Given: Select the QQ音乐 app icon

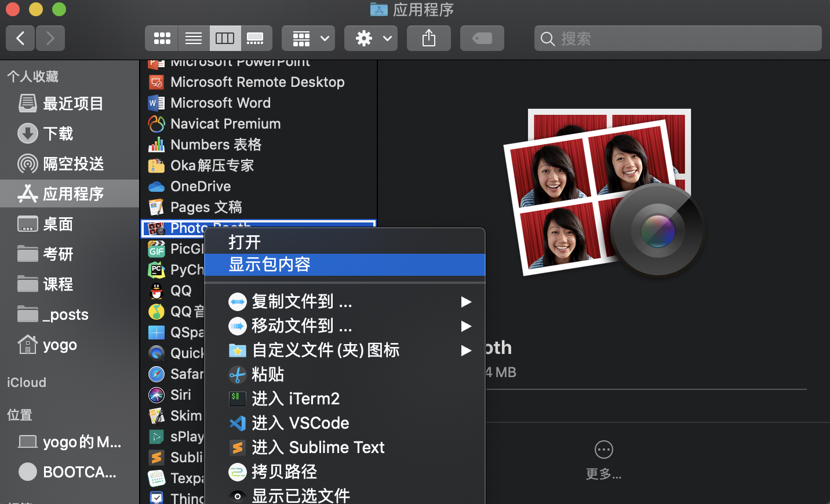Looking at the screenshot, I should (156, 312).
